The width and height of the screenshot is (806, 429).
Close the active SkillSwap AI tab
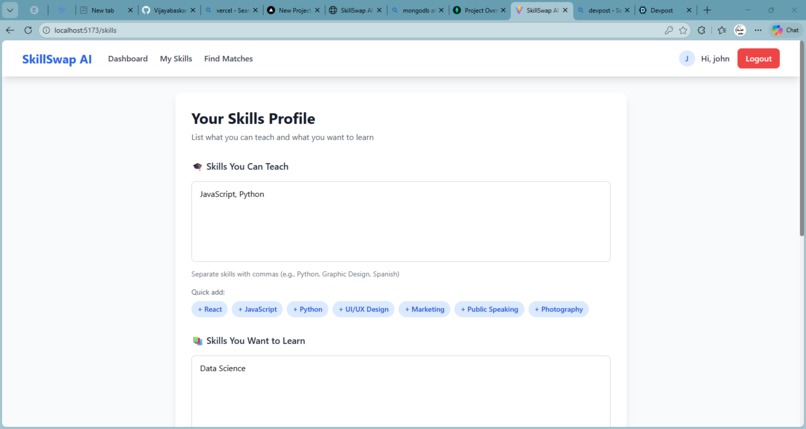(565, 10)
